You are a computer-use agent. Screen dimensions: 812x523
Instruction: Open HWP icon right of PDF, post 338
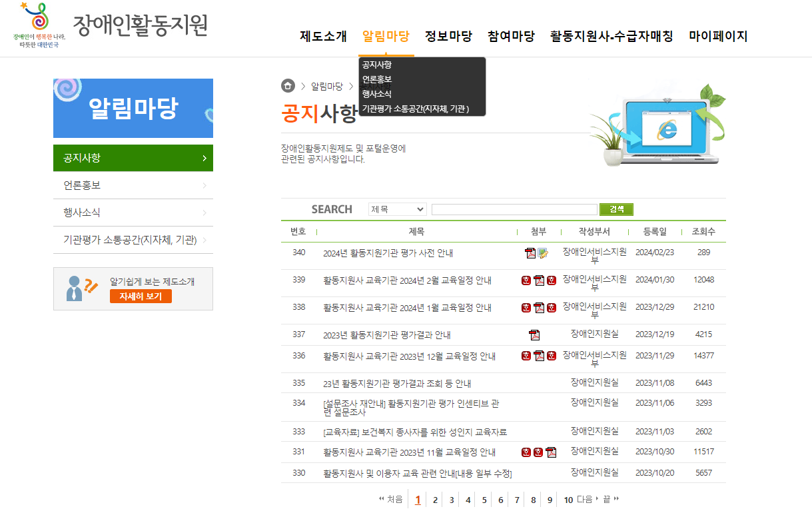[552, 308]
